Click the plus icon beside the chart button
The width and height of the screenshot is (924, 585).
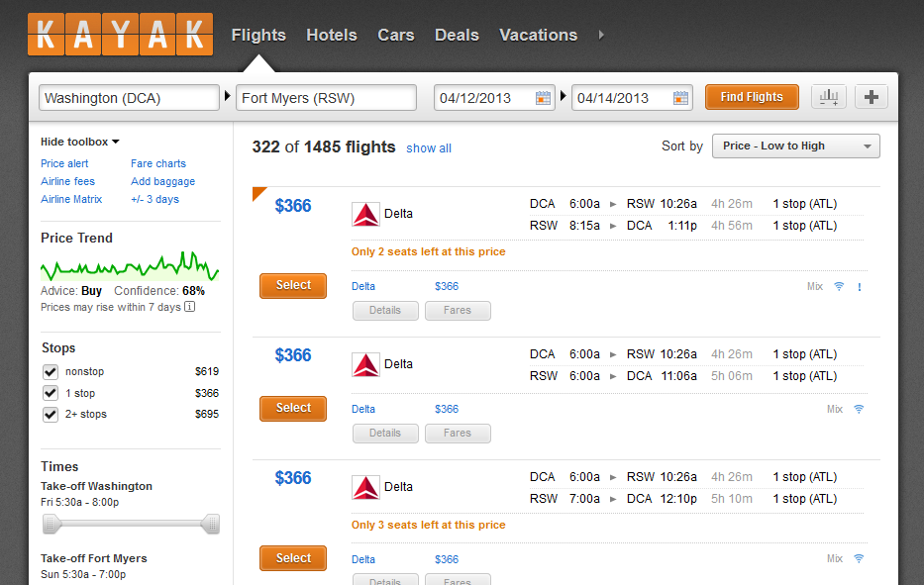tap(872, 97)
